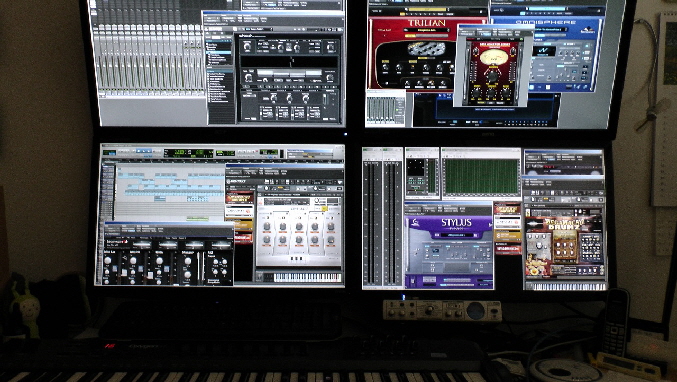Click the first knob in Trilian's main knob row
Image resolution: width=677 pixels, height=382 pixels.
(x=385, y=67)
